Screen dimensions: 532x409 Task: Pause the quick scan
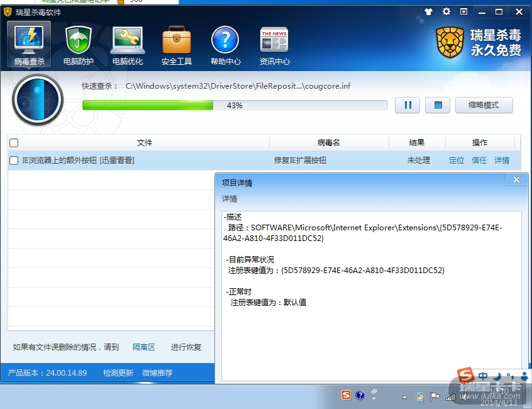[x=407, y=105]
